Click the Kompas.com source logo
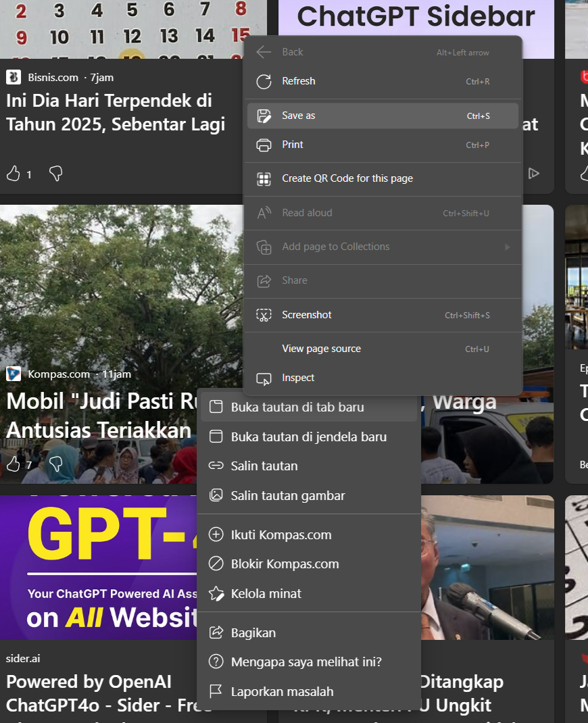588x723 pixels. [14, 374]
